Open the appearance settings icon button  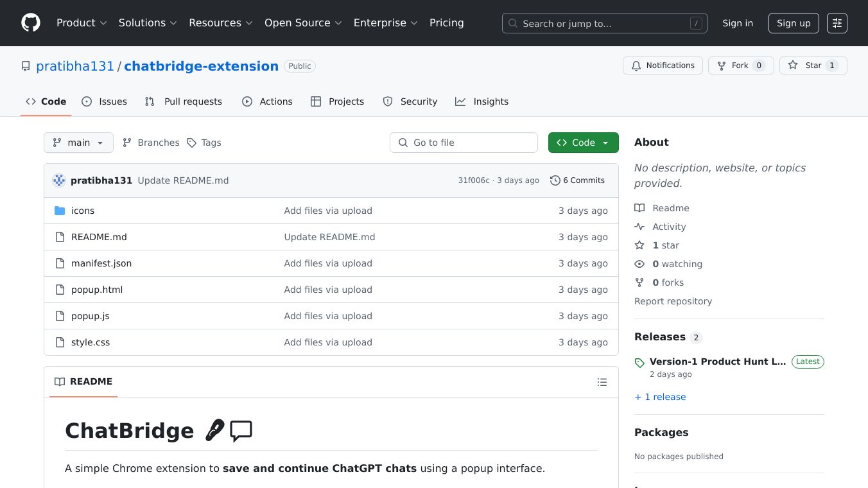pyautogui.click(x=837, y=23)
